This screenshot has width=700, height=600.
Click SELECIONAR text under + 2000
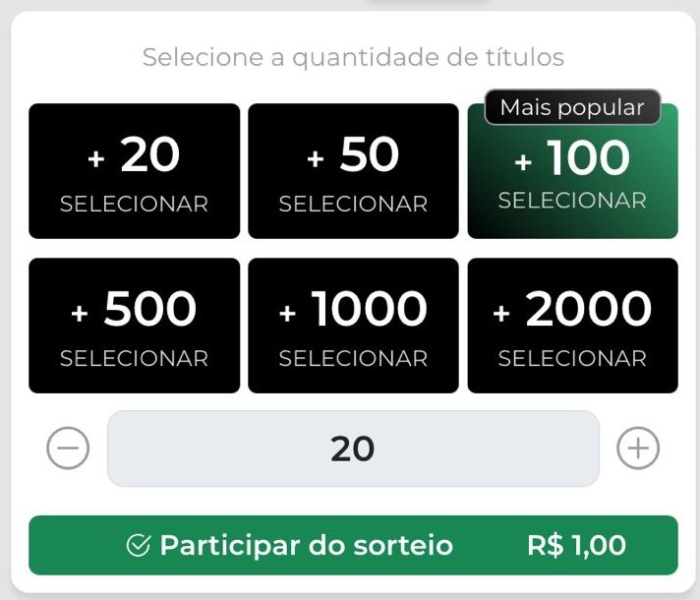(x=572, y=359)
